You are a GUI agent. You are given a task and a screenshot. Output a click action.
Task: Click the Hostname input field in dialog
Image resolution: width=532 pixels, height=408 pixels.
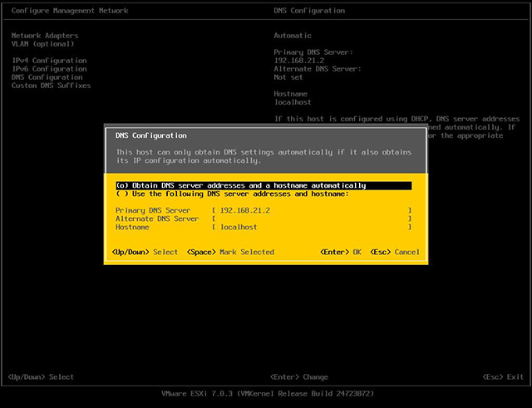click(x=312, y=227)
